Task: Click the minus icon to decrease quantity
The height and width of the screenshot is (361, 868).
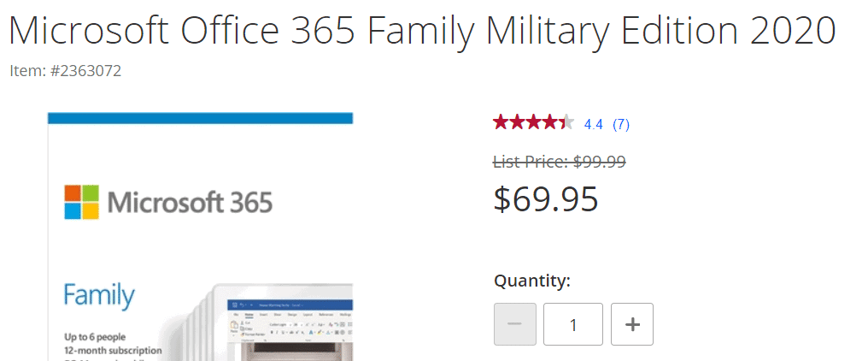Action: pos(514,324)
